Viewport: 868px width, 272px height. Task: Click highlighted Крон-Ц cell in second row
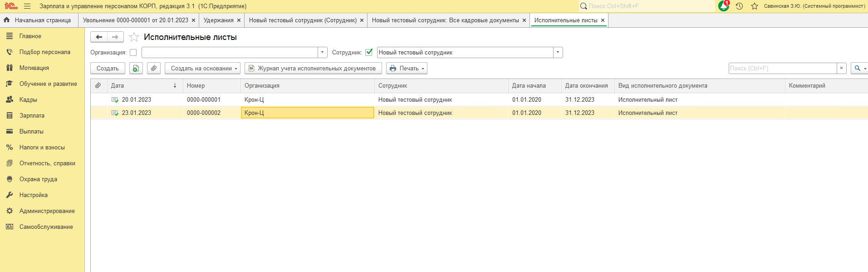pos(308,113)
